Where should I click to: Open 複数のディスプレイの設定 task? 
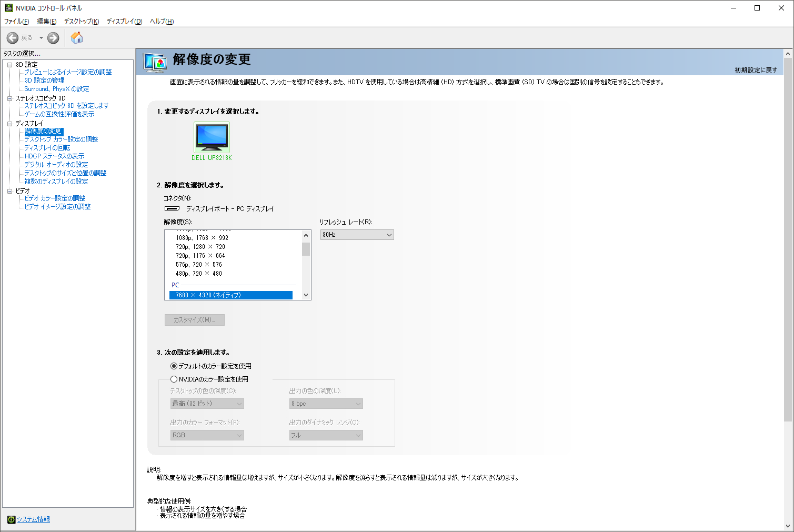tap(56, 182)
